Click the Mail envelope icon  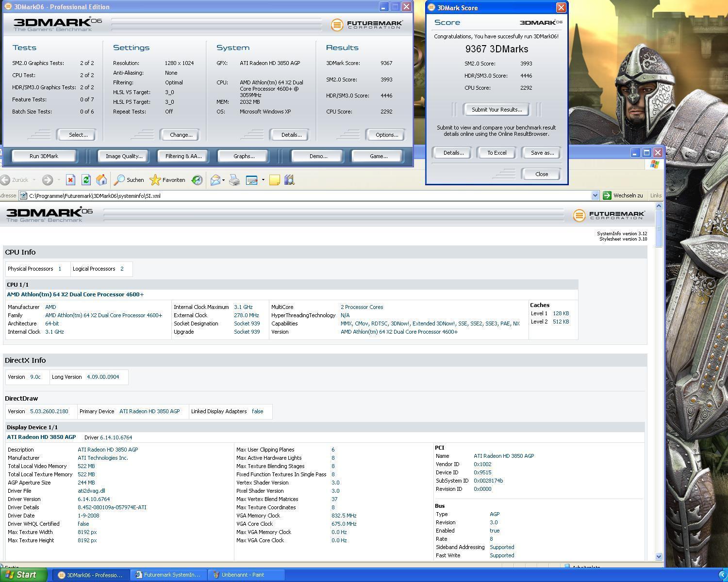point(215,180)
